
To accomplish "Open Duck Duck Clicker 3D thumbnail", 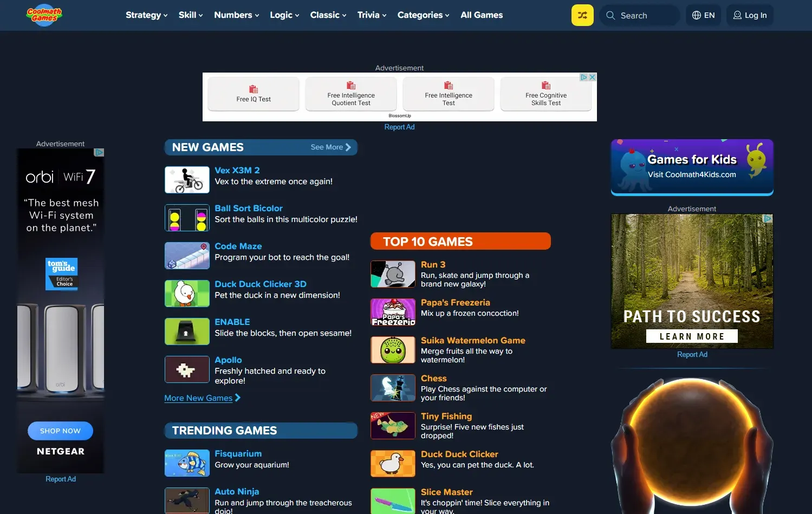I will (x=187, y=294).
